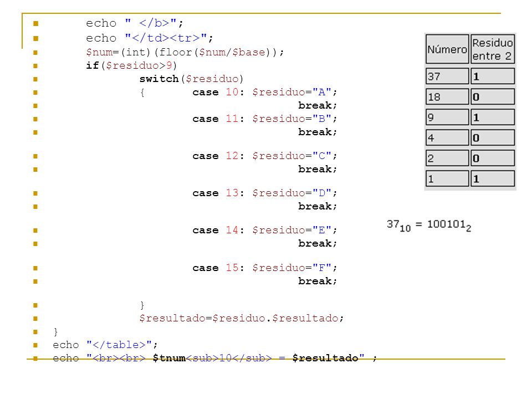532x399 pixels.
Task: Click case 10 assigning "A"
Action: point(265,92)
